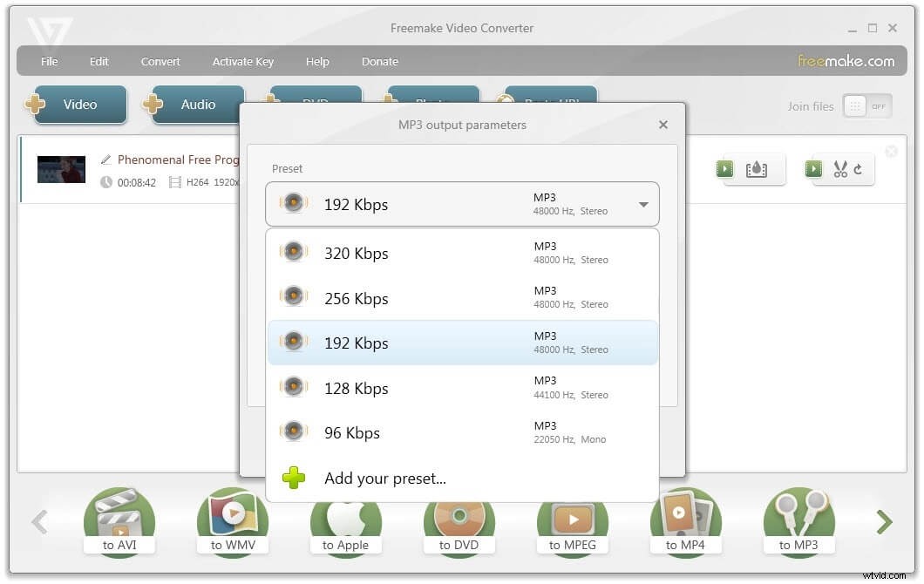Select the 320 Kbps MP3 preset
Screen dimensions: 924x584
coord(357,253)
